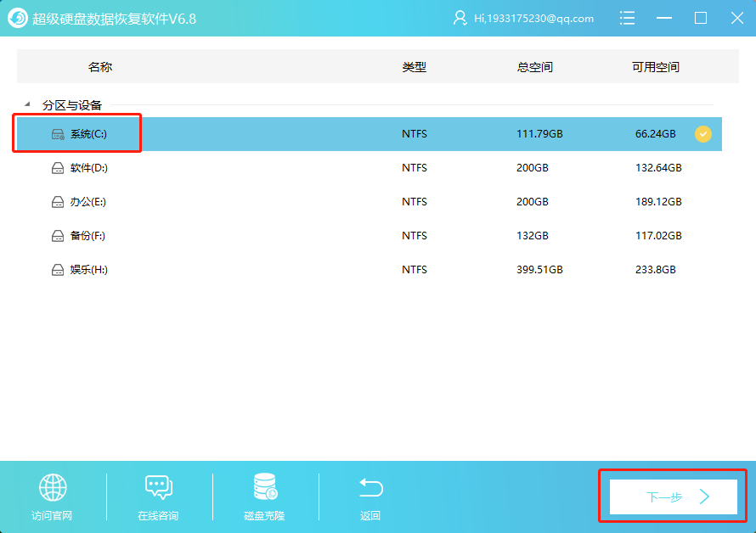
Task: Click the app logo in title bar
Action: tap(18, 19)
